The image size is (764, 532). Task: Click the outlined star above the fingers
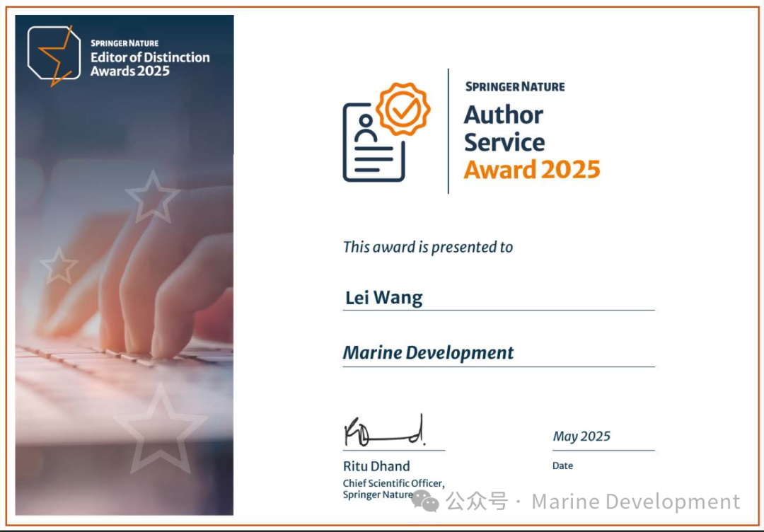[x=152, y=197]
